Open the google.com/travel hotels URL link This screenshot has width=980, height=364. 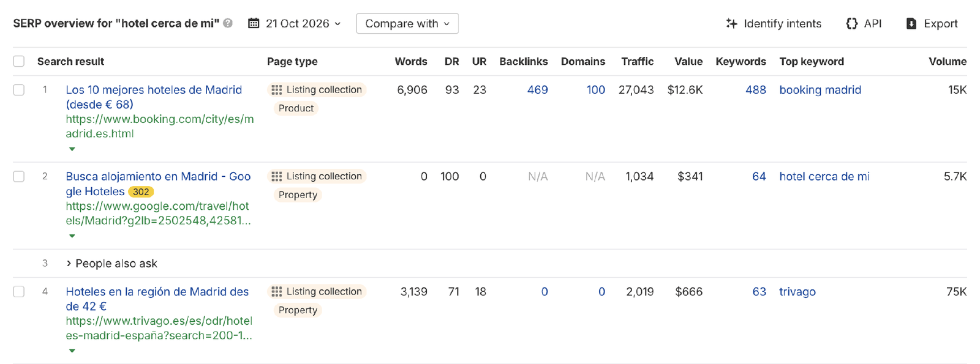[158, 214]
